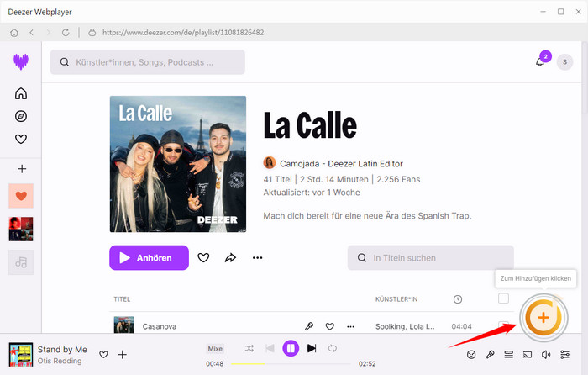
Task: Open audio settings sliders icon in the player
Action: (x=564, y=354)
